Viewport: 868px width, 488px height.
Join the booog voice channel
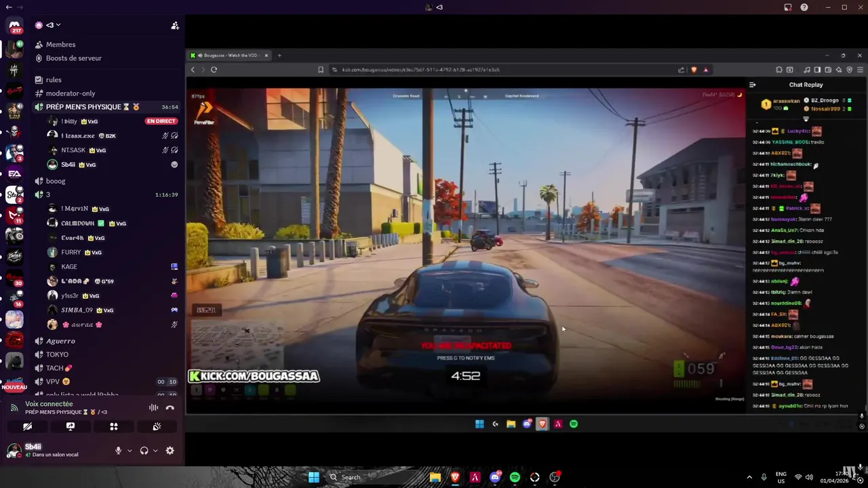(107, 181)
